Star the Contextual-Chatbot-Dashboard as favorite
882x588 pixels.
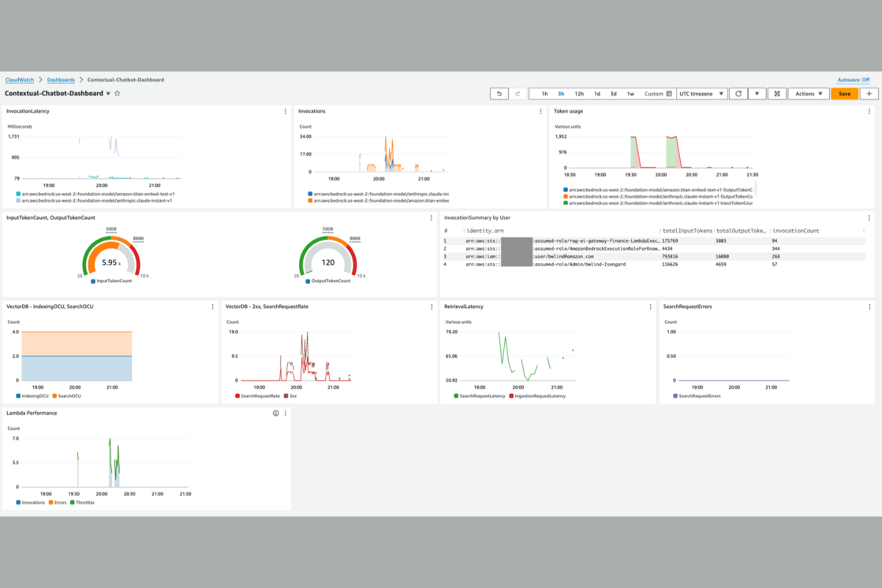117,94
